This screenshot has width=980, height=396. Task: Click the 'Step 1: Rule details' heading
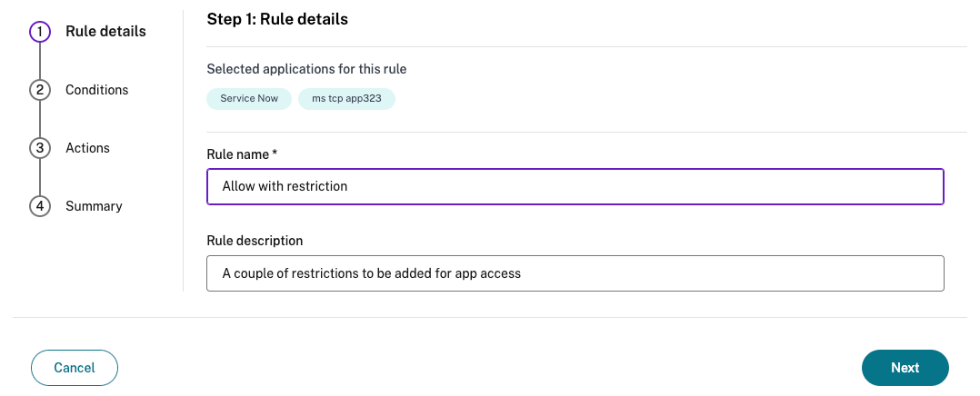277,18
